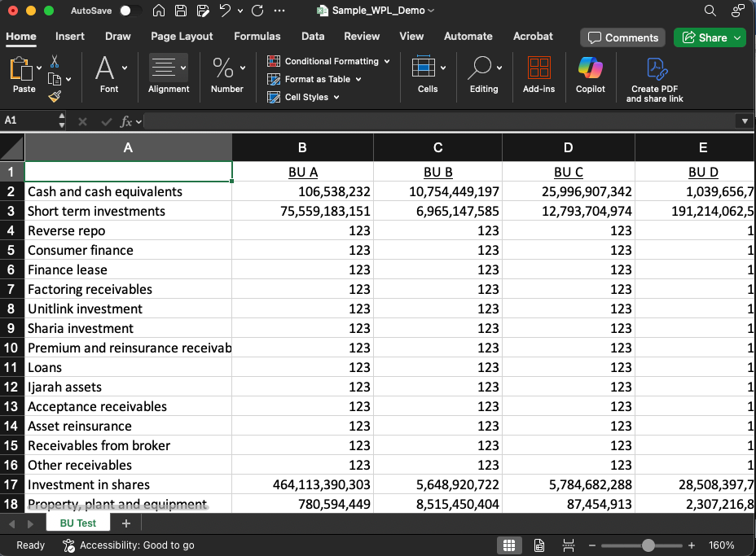Expand the formula bar chevron
This screenshot has height=556, width=756.
[x=745, y=121]
